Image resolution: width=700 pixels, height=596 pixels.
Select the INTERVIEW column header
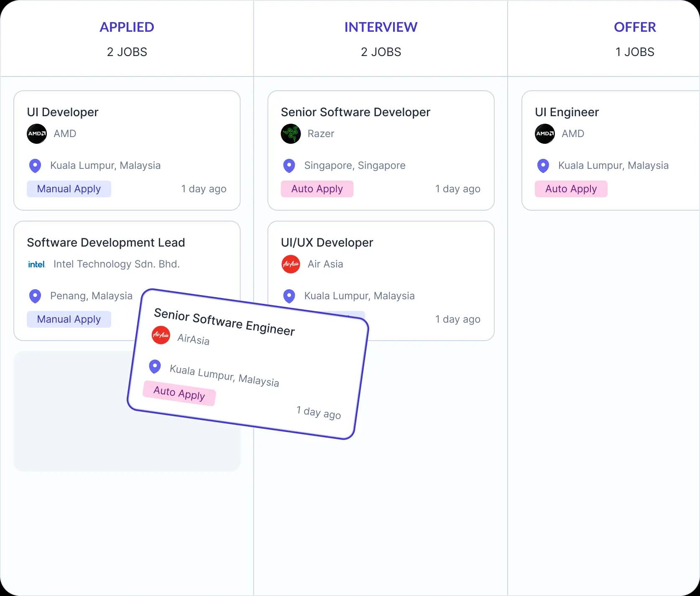[381, 27]
